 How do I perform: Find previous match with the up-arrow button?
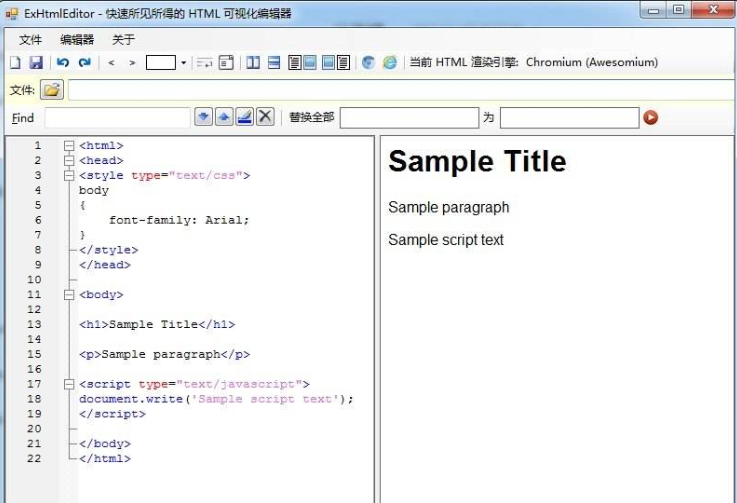point(224,117)
